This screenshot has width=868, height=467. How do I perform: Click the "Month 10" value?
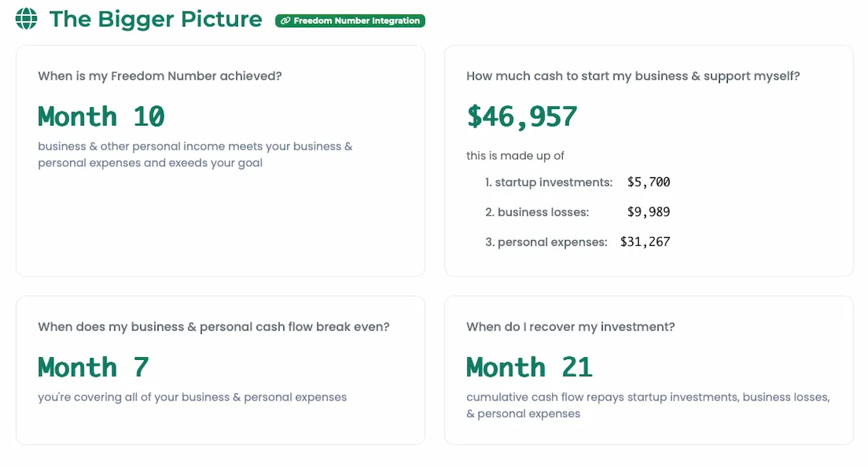[101, 116]
